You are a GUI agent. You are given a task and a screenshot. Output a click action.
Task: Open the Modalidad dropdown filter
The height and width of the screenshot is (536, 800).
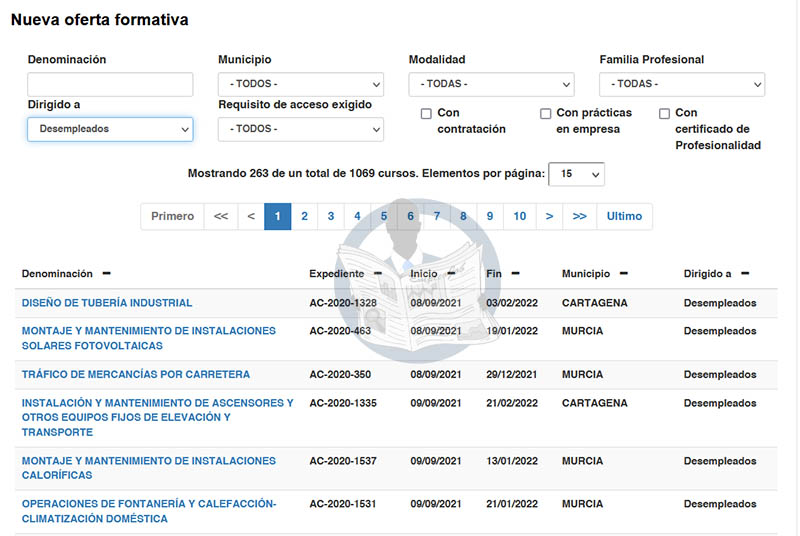point(491,84)
